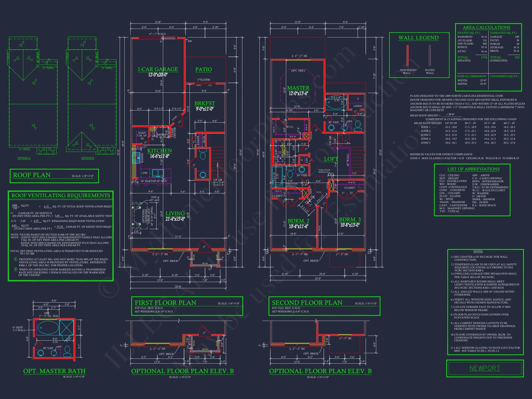This screenshot has width=532, height=399.
Task: Click the red non-rated wall sample
Action: [x=407, y=55]
